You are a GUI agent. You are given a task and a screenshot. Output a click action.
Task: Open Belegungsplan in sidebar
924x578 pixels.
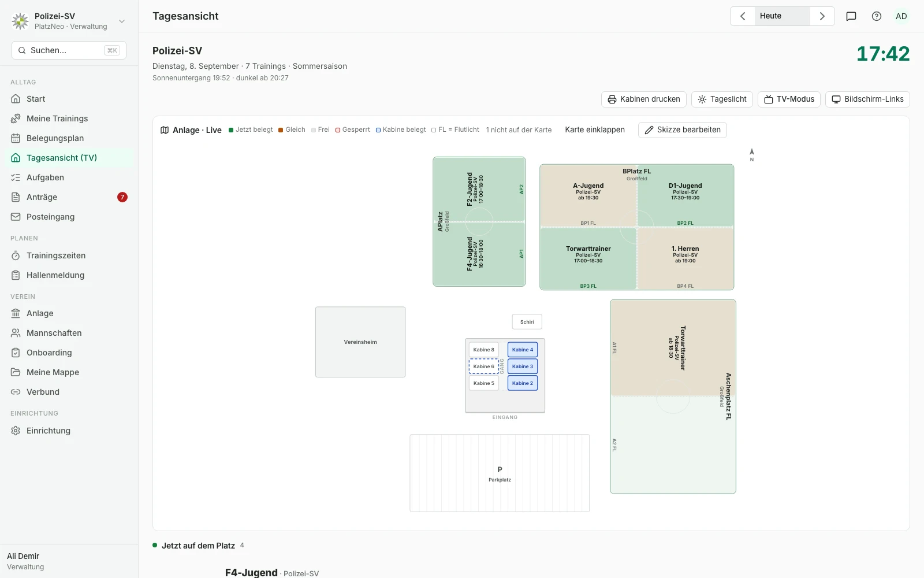(69, 138)
